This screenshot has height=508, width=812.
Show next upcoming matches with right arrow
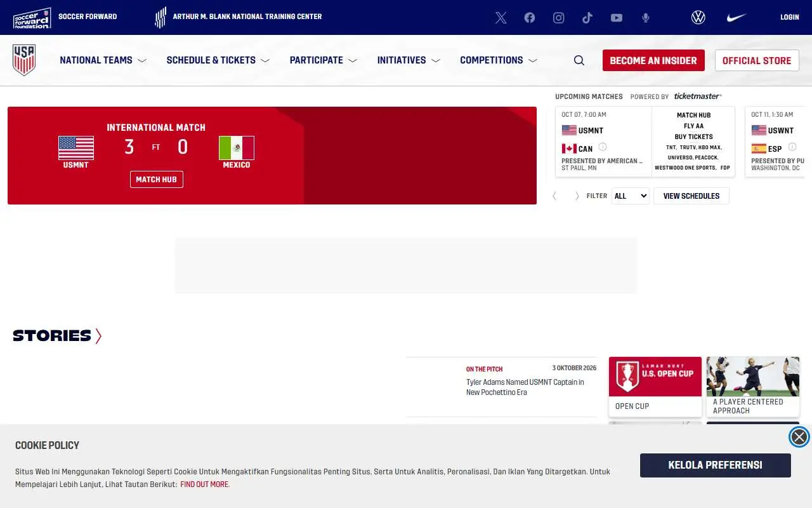click(x=577, y=196)
